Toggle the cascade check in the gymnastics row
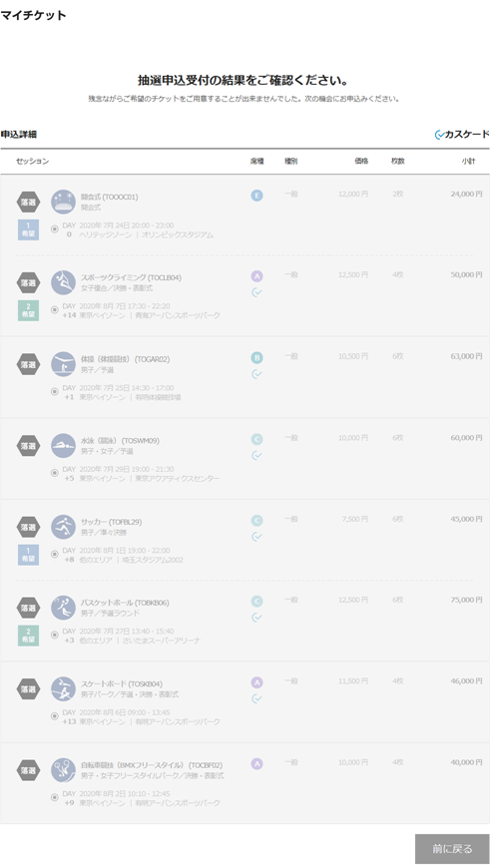 tap(256, 374)
